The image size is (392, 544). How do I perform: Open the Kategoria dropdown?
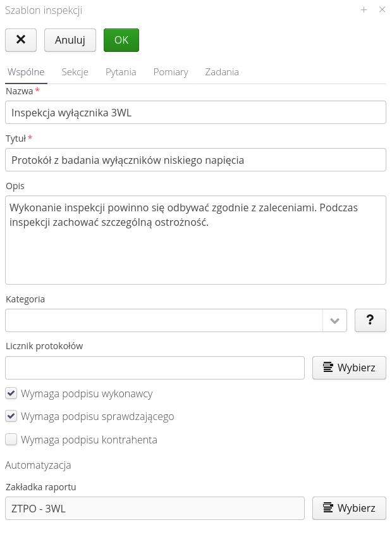pyautogui.click(x=335, y=320)
